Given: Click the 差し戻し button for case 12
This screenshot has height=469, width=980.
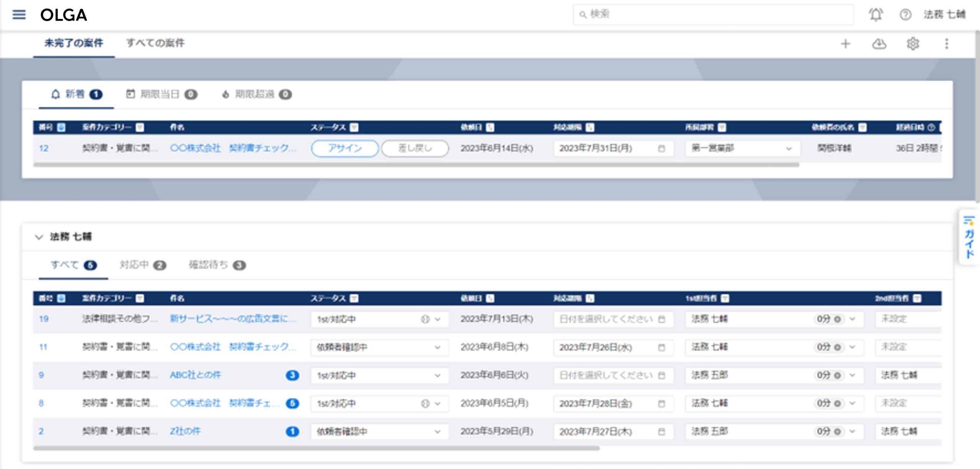Looking at the screenshot, I should 415,149.
